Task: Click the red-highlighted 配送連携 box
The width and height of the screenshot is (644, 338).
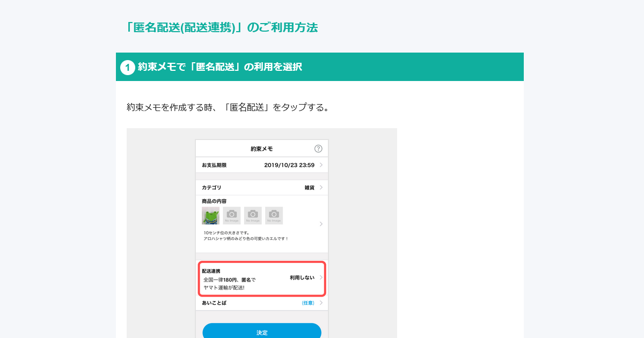Action: 262,279
